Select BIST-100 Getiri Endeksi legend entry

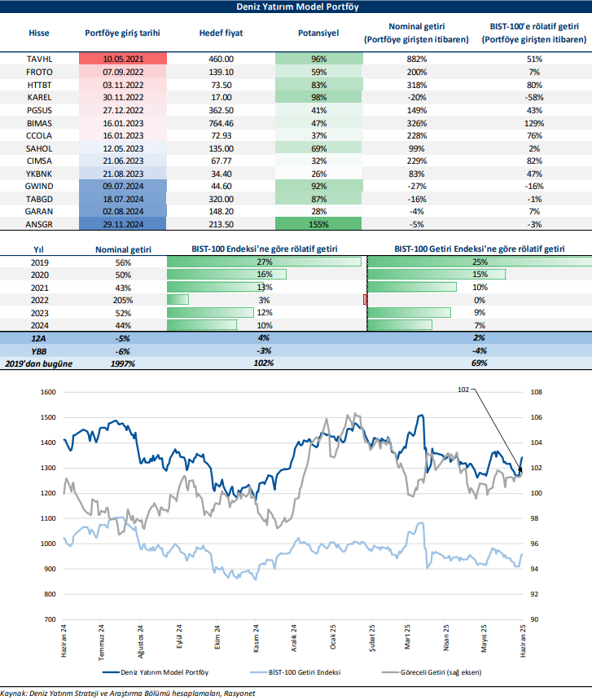point(306,672)
